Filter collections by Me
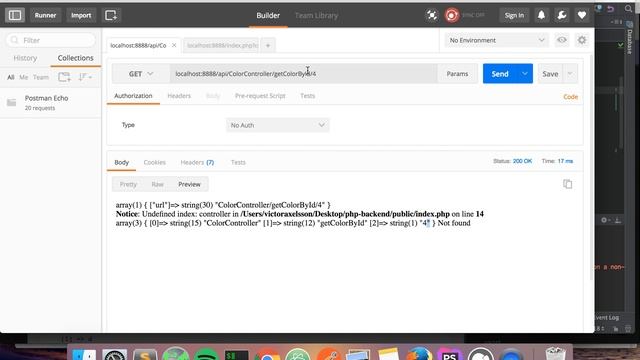The height and width of the screenshot is (360, 640). (24, 77)
